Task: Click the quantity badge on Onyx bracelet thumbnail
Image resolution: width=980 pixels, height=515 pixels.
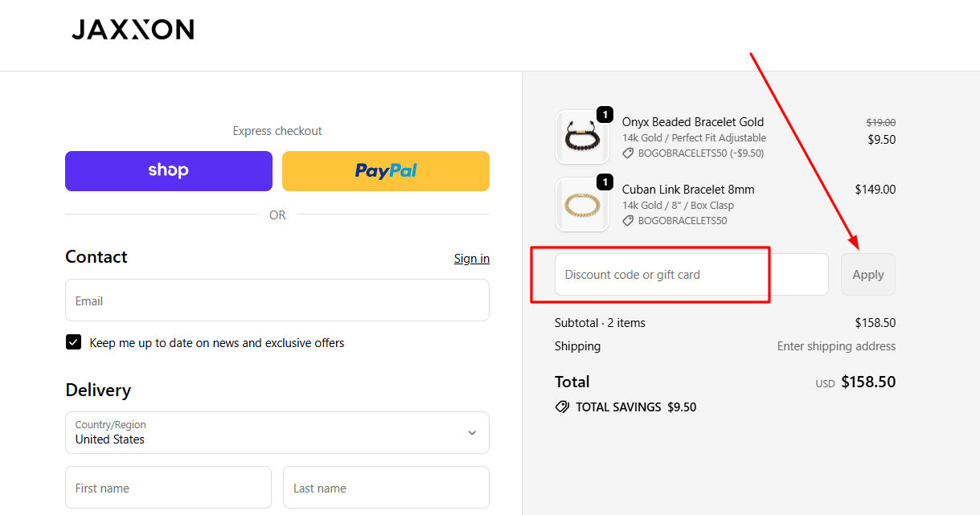Action: coord(605,114)
